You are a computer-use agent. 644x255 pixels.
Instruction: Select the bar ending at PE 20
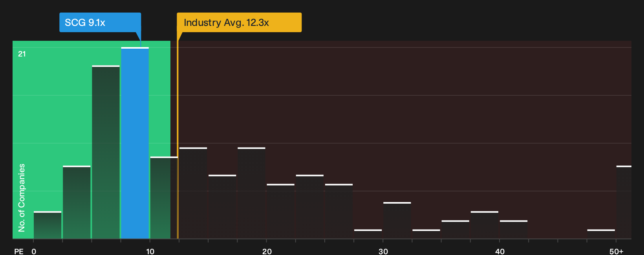click(251, 193)
